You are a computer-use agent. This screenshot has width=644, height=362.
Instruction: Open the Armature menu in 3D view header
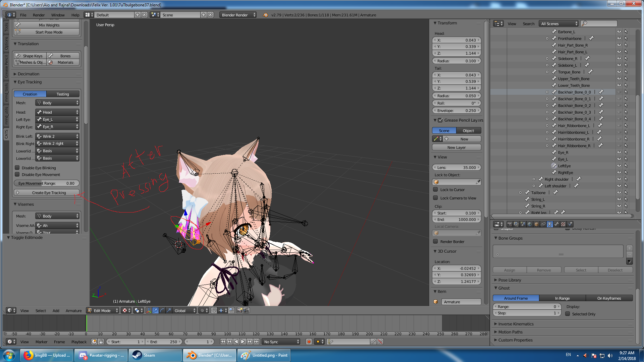point(73,310)
